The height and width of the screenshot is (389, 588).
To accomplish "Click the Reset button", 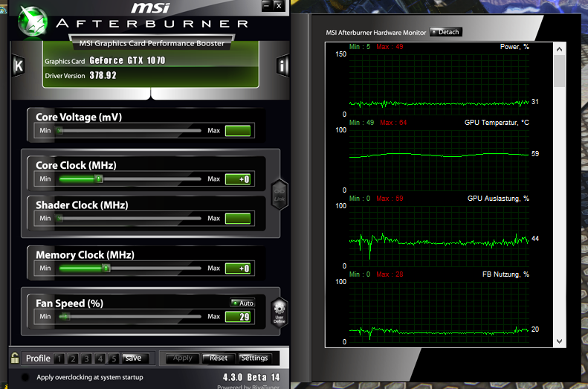I will (x=219, y=359).
